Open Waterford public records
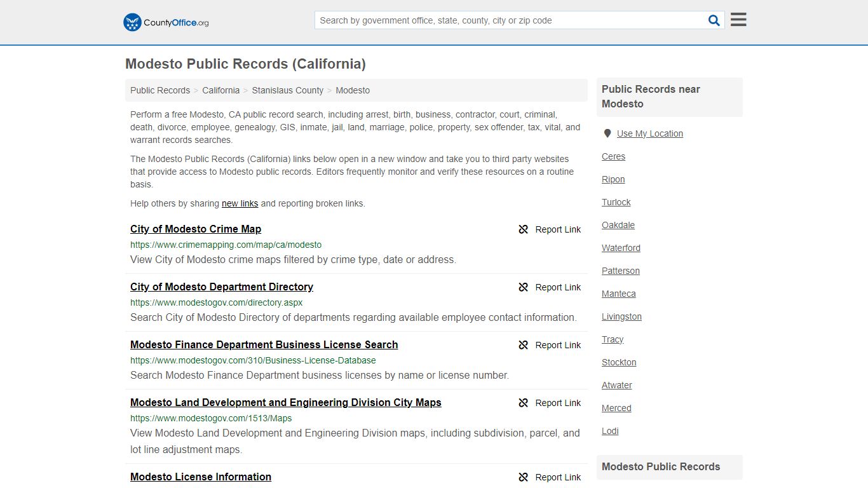Image resolution: width=868 pixels, height=488 pixels. pos(621,248)
